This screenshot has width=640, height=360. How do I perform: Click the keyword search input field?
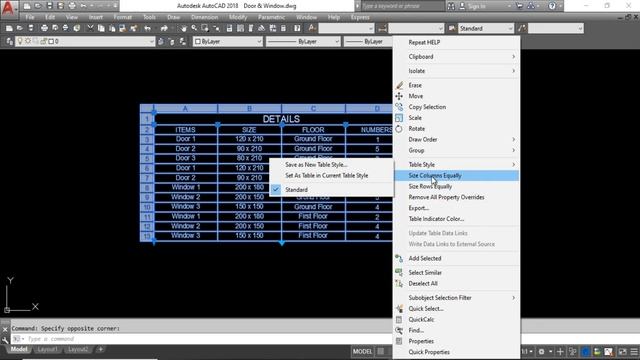402,6
